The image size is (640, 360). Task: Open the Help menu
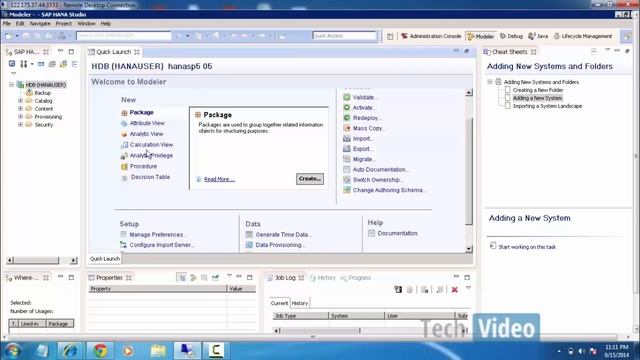click(x=106, y=24)
